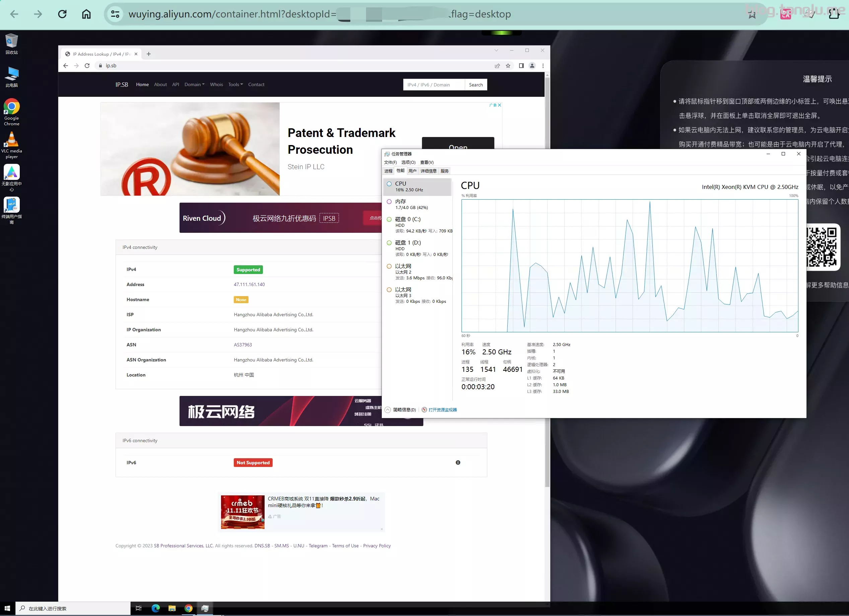Click the IPv4 / IPv6 / Domain search field
This screenshot has height=616, width=849.
tap(434, 85)
